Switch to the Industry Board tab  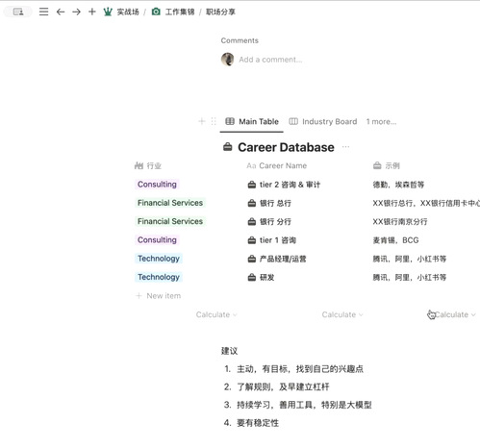pyautogui.click(x=323, y=122)
